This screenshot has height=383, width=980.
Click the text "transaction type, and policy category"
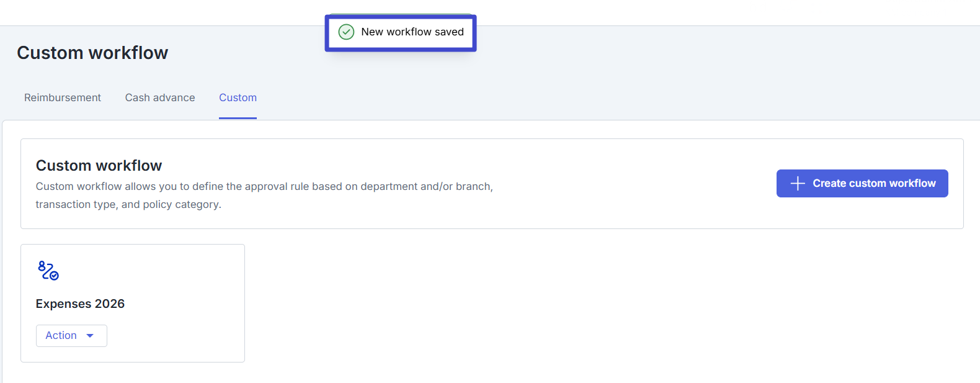pos(128,204)
